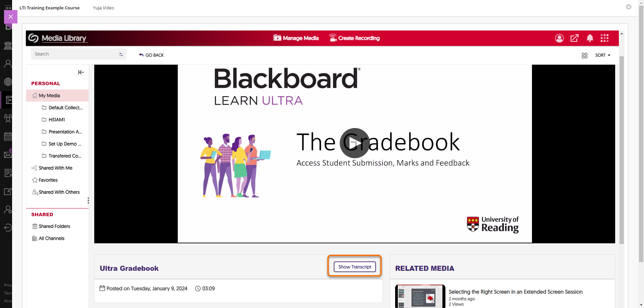Open the Default Collection folder

65,108
